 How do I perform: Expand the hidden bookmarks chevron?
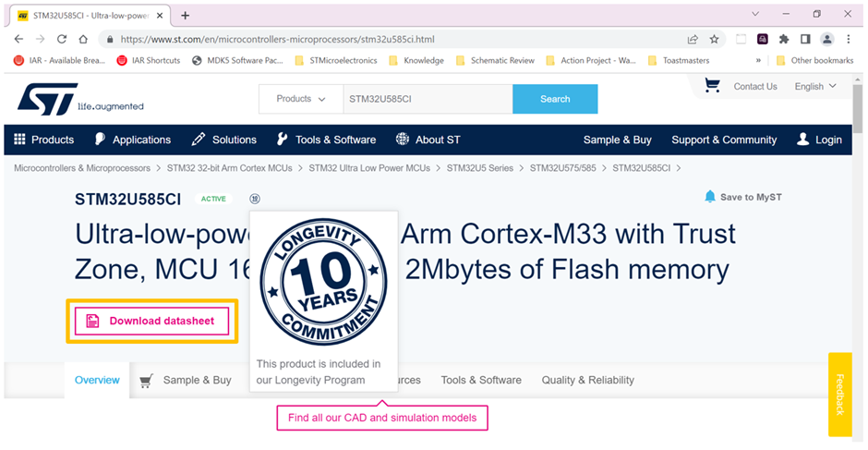point(758,60)
